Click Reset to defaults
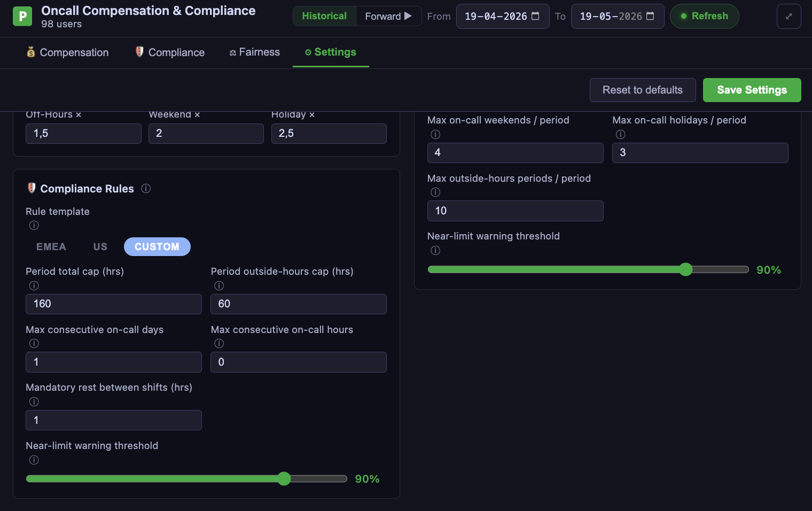The image size is (812, 511). tap(643, 90)
